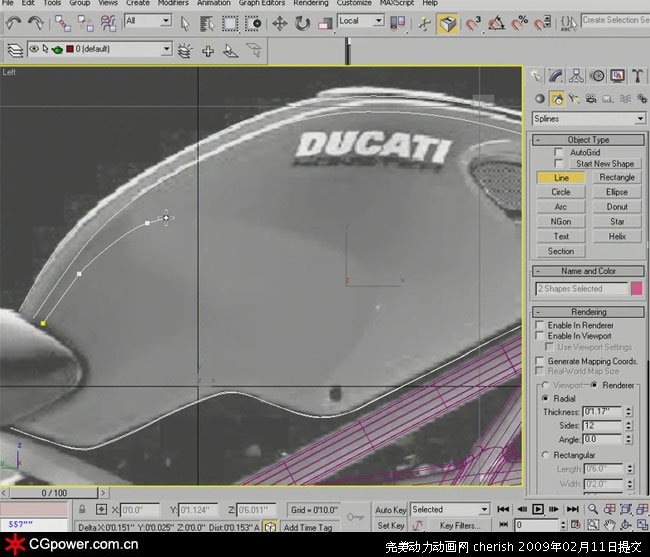Click the Sides value field
The height and width of the screenshot is (557, 650).
602,426
